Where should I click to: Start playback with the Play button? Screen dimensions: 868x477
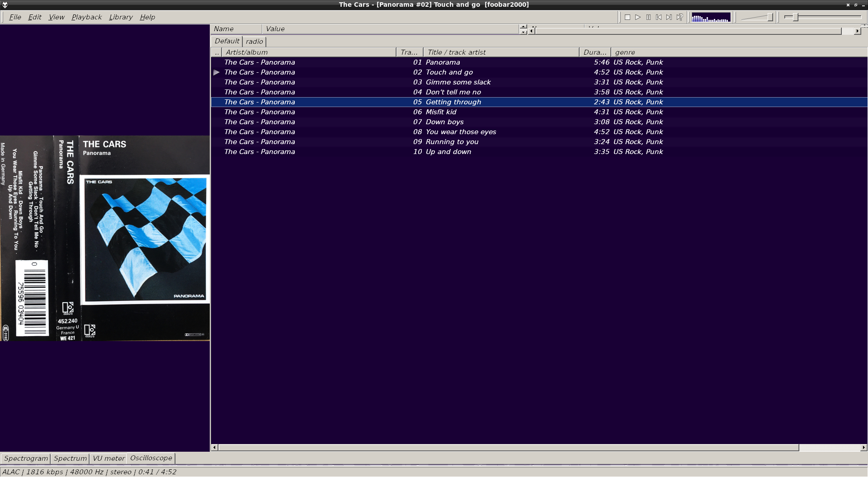[x=638, y=17]
